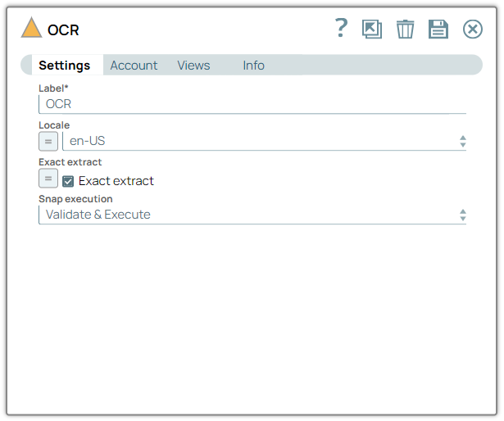This screenshot has height=421, width=504.
Task: Click the Label input field containing OCR
Action: (x=252, y=104)
